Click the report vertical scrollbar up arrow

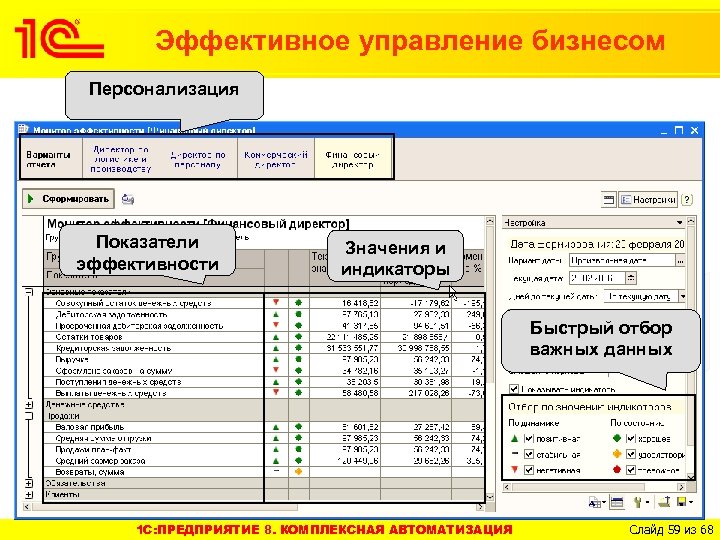click(x=489, y=221)
